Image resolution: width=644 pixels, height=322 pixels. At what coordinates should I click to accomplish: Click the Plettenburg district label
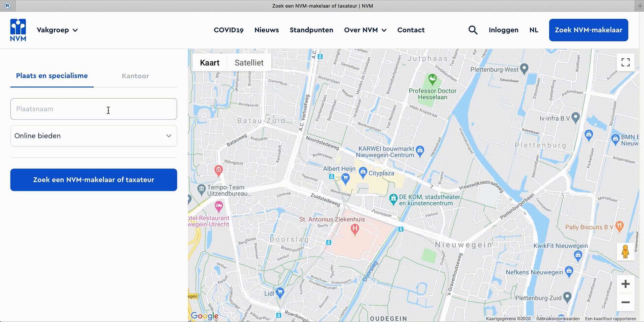point(541,145)
